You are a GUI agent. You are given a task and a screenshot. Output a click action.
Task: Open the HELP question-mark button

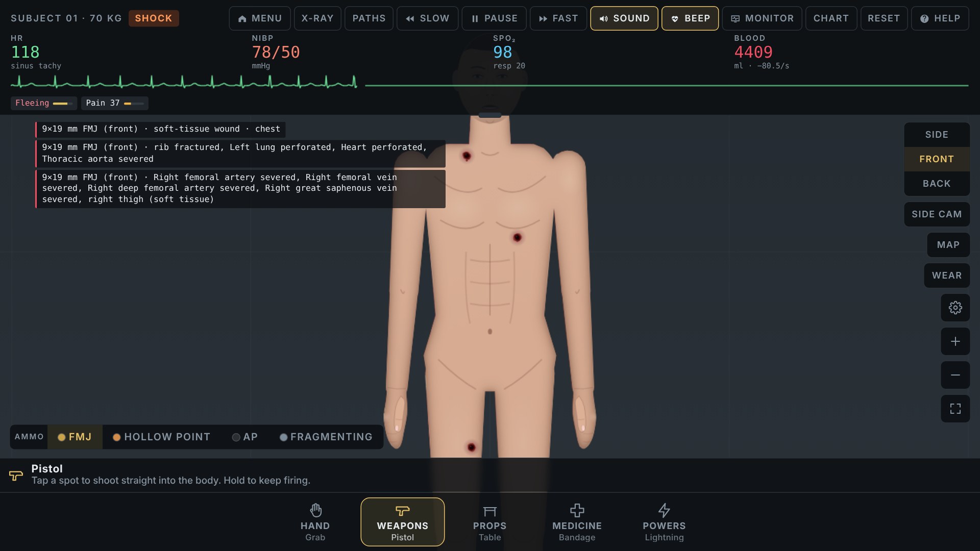coord(940,18)
